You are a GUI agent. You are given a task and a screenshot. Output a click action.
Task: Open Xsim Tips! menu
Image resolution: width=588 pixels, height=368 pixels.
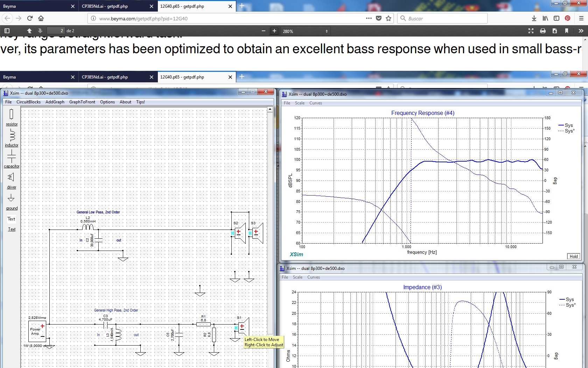pyautogui.click(x=140, y=102)
